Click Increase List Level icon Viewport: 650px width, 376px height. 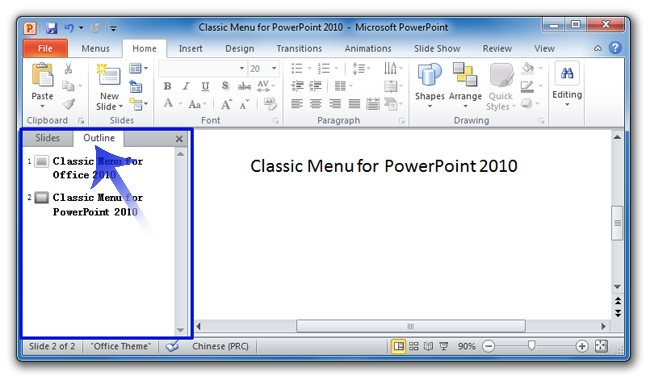point(315,86)
